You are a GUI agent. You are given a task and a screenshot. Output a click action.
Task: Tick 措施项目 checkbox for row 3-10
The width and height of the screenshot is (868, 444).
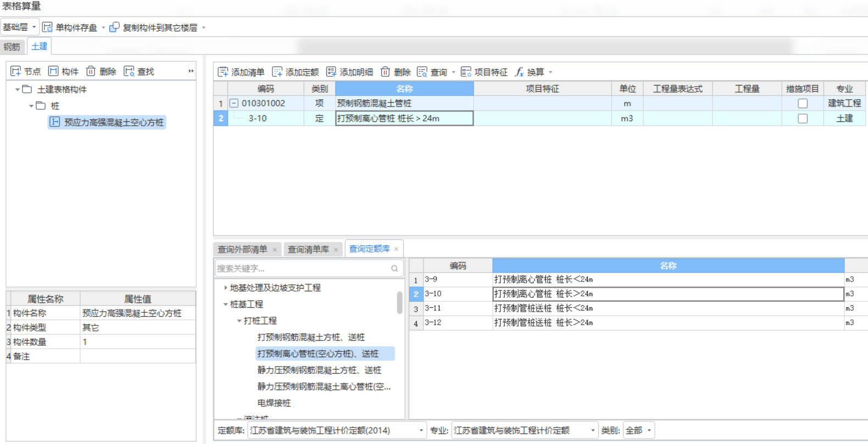(x=803, y=119)
